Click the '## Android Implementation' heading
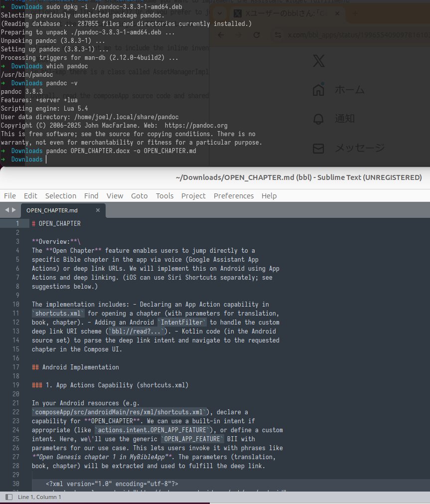The height and width of the screenshot is (504, 430). click(76, 367)
